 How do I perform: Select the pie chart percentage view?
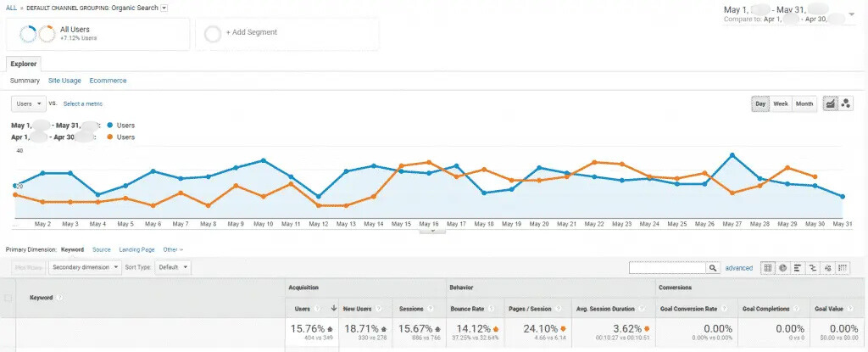[x=783, y=268]
